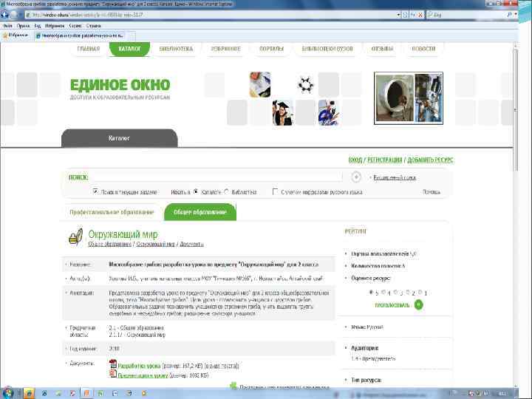
Task: Open the Разработка урока document link
Action: pyautogui.click(x=139, y=366)
